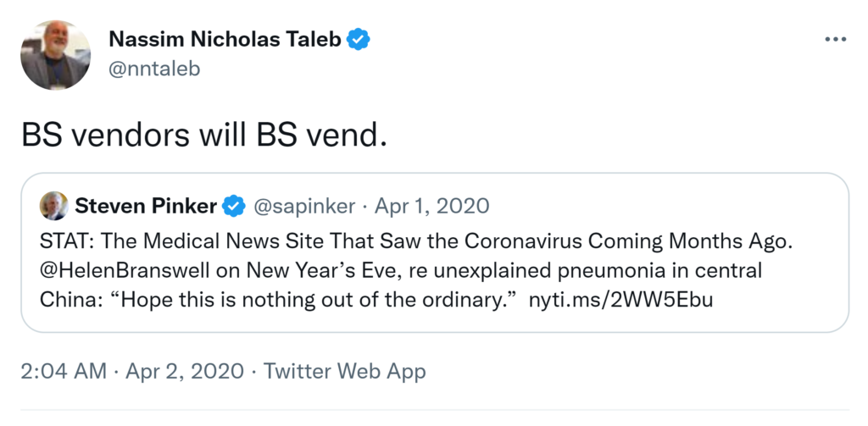The image size is (868, 426).
Task: Open Nassim Nicholas Taleb's profile picture
Action: [56, 53]
